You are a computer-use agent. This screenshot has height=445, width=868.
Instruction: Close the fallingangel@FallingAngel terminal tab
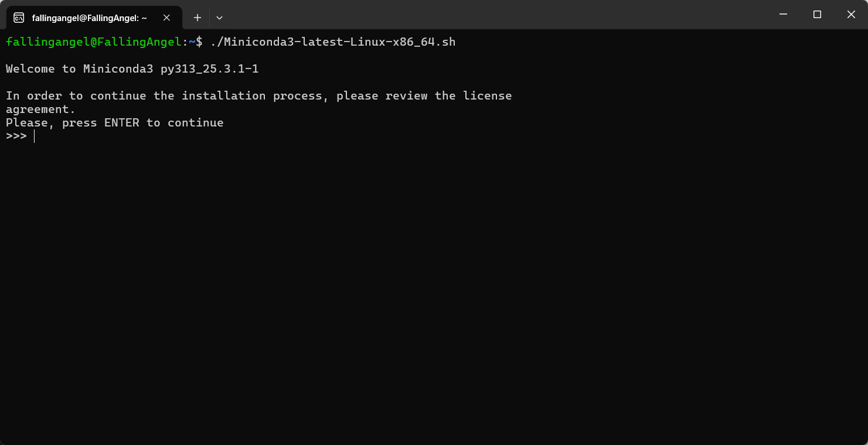(x=166, y=18)
